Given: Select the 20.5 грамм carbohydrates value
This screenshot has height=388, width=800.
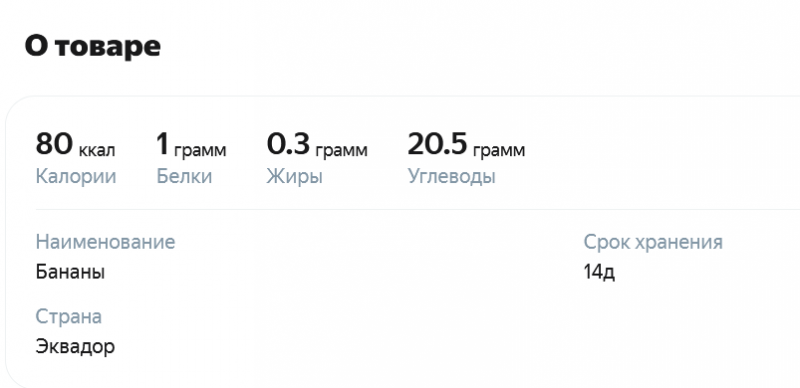Looking at the screenshot, I should point(466,144).
